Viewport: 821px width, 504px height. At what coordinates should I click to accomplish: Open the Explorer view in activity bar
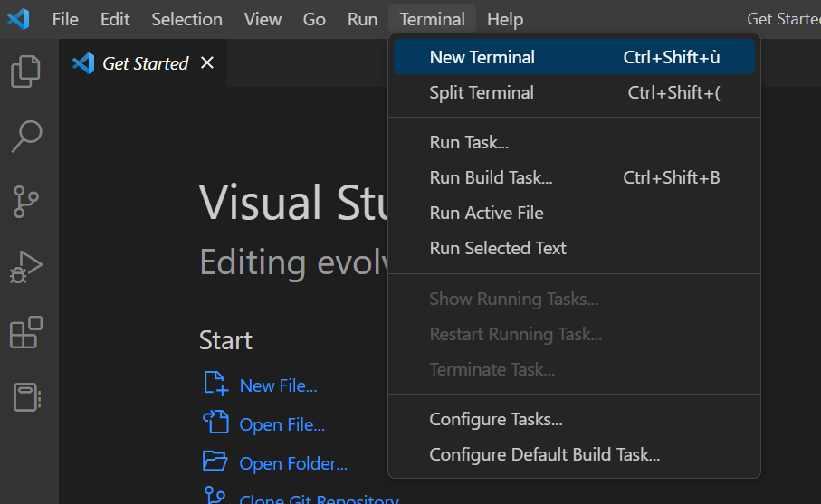pos(25,71)
